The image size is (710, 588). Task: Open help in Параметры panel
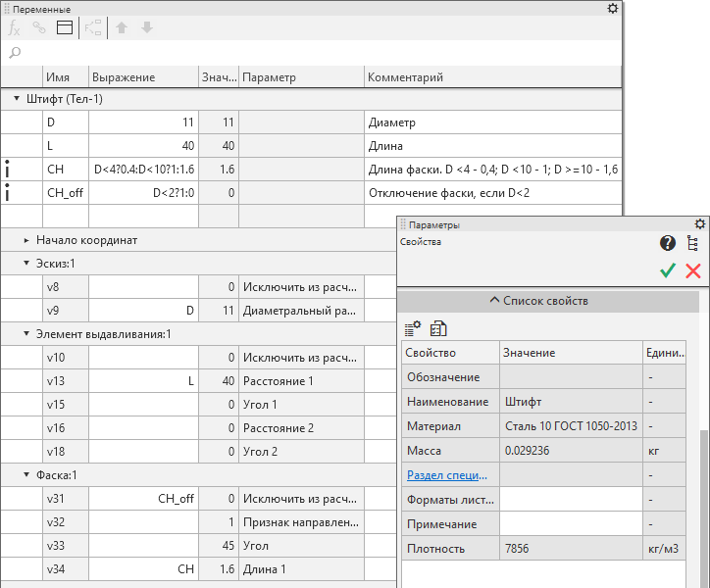tap(668, 243)
